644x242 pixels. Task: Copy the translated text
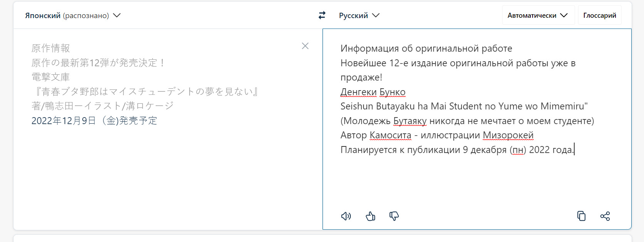[x=581, y=216]
